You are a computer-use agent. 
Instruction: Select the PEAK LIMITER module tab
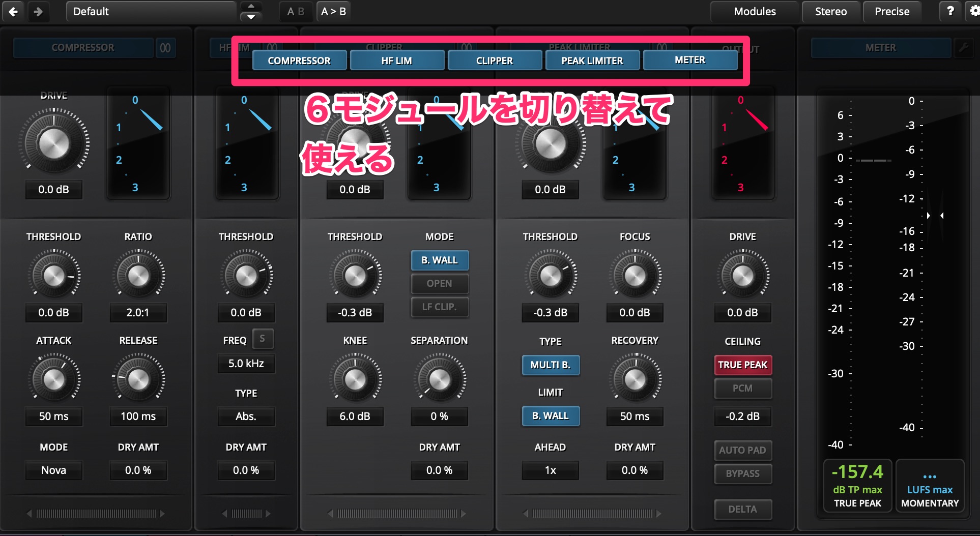[x=592, y=61]
